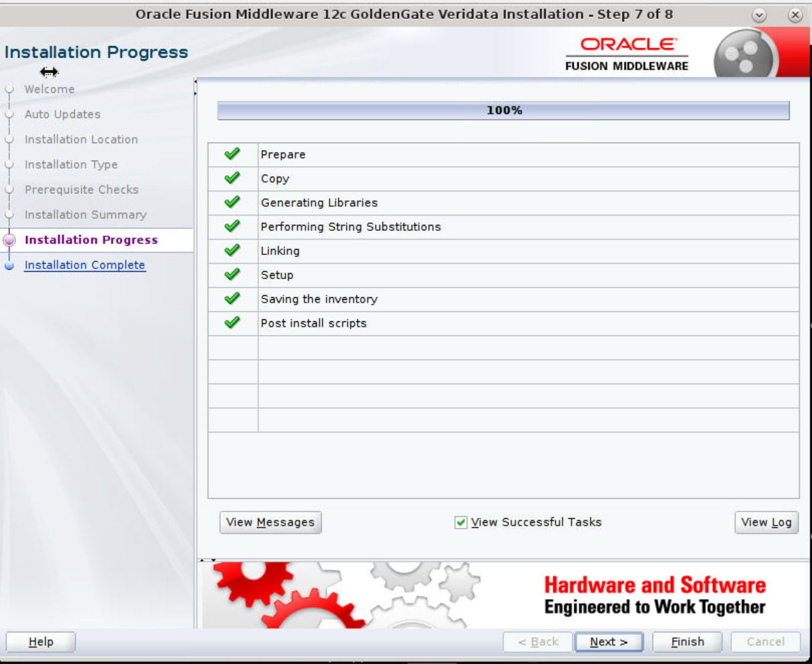Click Performing String Substitutions row text
Image resolution: width=812 pixels, height=664 pixels.
(x=351, y=227)
